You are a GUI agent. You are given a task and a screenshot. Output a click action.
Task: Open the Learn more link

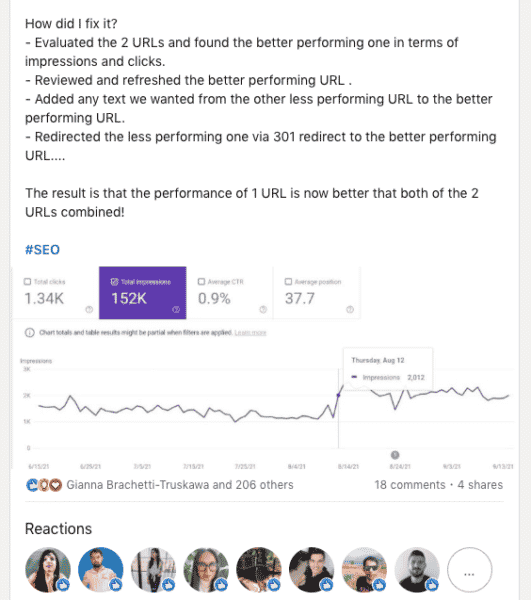click(x=250, y=333)
